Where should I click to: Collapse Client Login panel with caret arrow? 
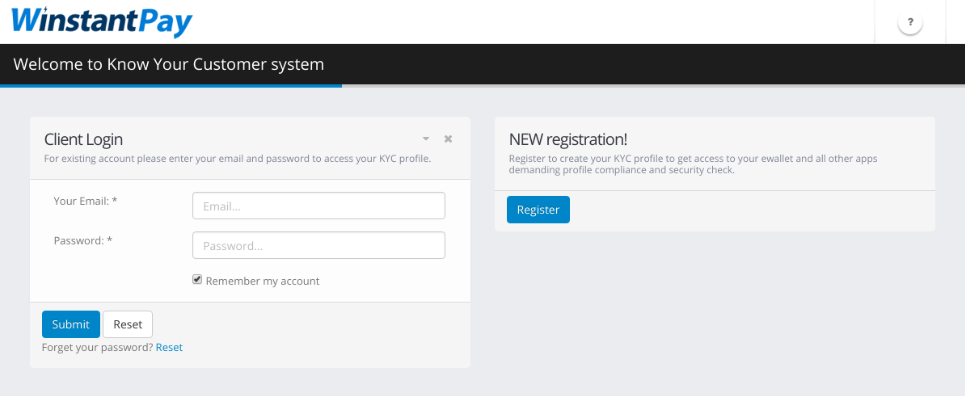[x=426, y=139]
